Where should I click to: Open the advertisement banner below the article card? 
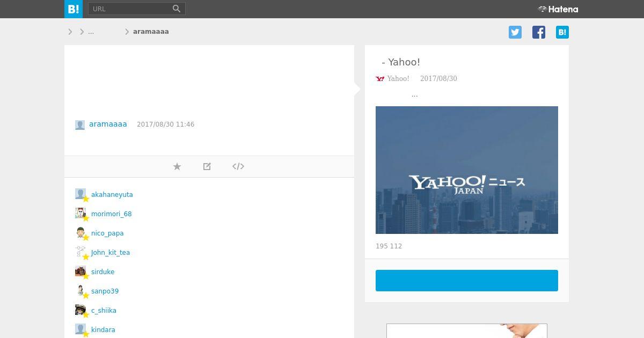click(x=467, y=330)
